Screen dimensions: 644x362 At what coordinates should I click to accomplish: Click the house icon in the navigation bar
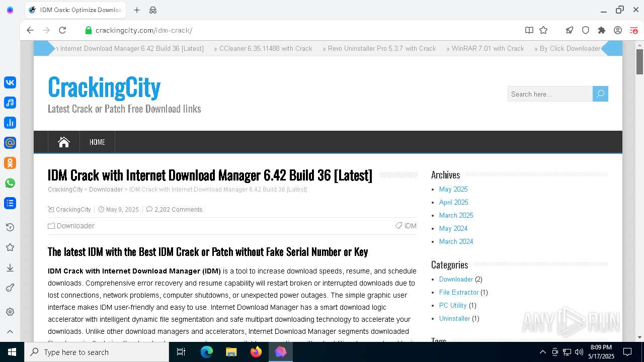pyautogui.click(x=64, y=142)
